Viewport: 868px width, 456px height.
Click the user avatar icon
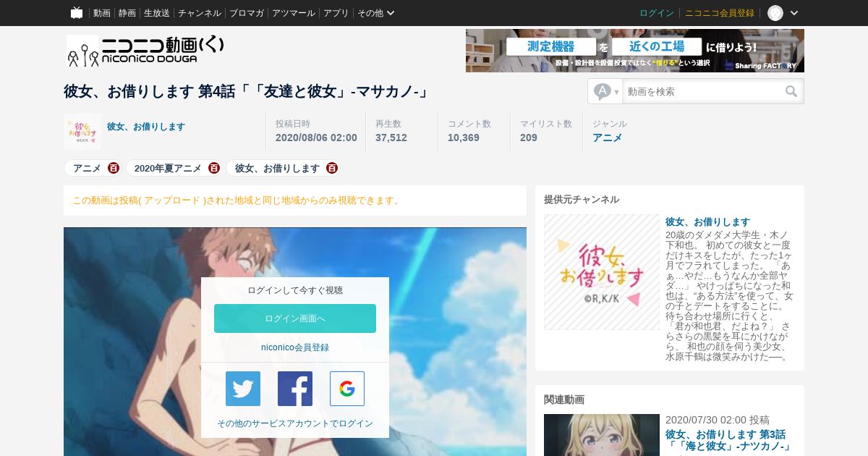click(775, 13)
